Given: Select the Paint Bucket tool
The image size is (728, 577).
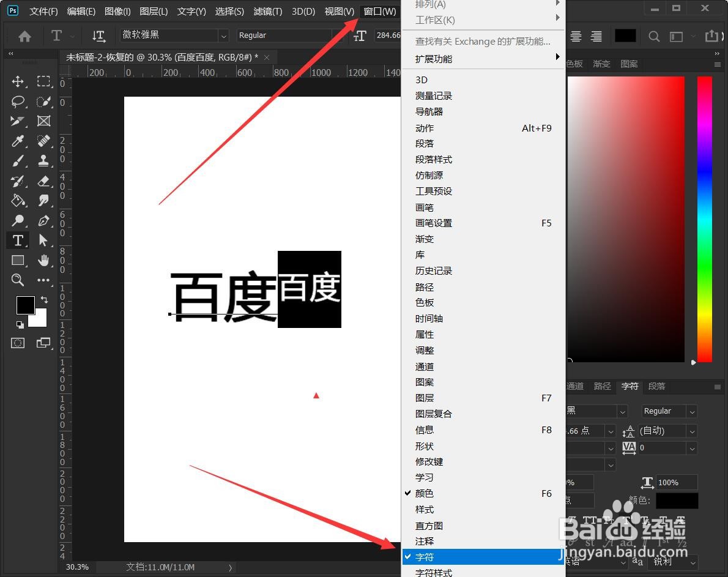Looking at the screenshot, I should pos(18,201).
